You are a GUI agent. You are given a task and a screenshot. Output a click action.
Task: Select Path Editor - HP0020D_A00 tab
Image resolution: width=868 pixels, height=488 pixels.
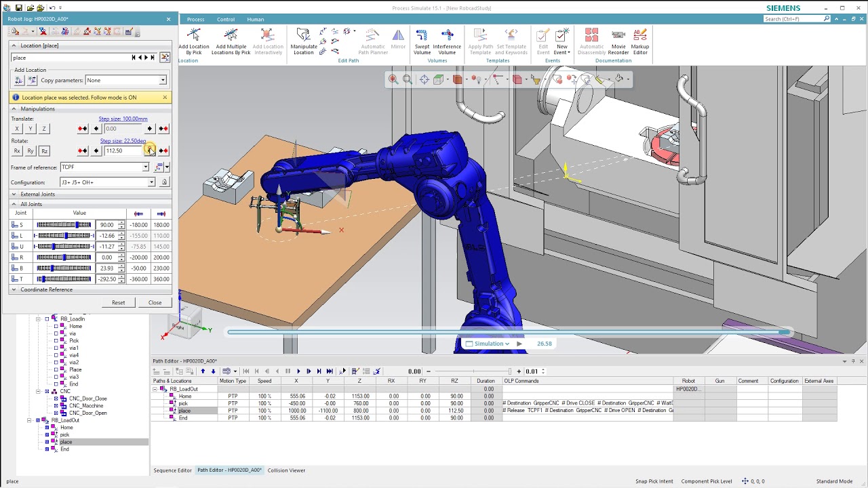point(229,470)
